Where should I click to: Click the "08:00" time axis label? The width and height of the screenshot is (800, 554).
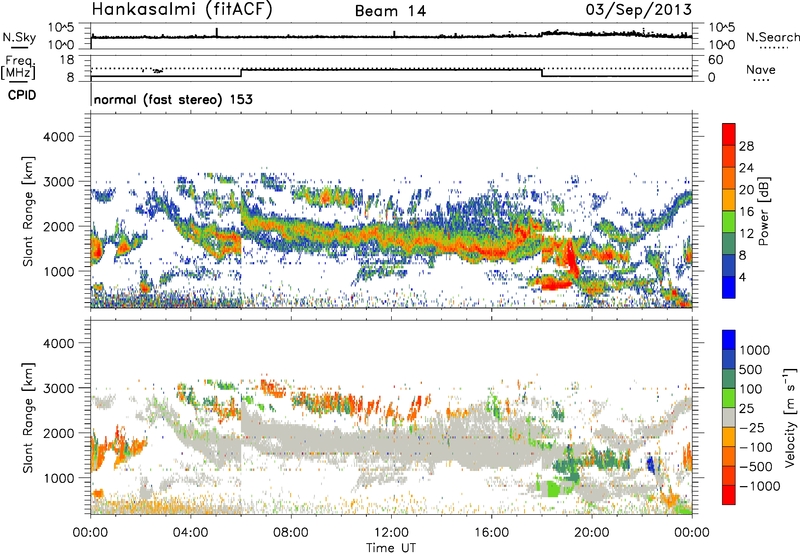[291, 533]
